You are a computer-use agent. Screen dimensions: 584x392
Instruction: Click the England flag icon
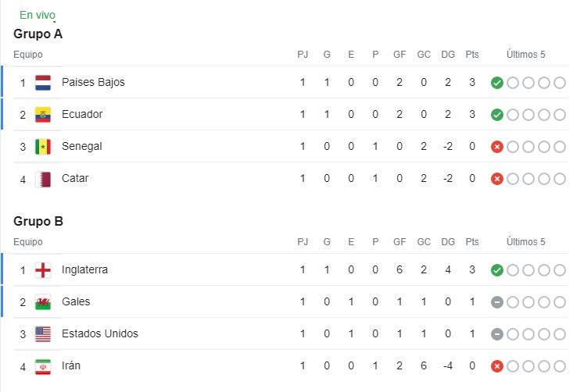[x=43, y=270]
